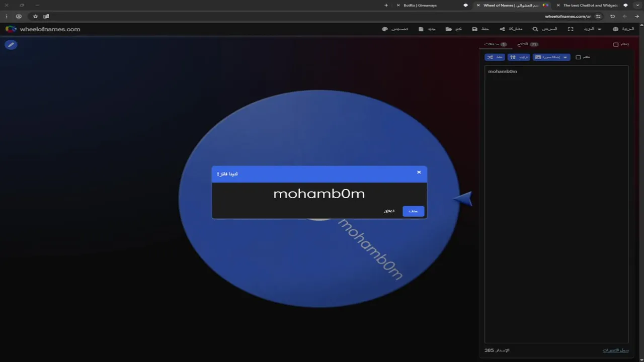Close the best ChatBot and Widgets tab

point(558,5)
